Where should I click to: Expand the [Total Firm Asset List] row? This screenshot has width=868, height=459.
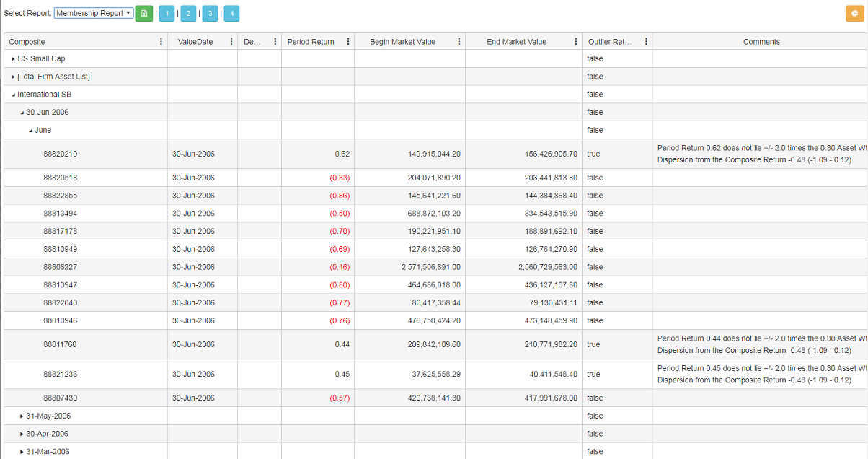tap(13, 76)
